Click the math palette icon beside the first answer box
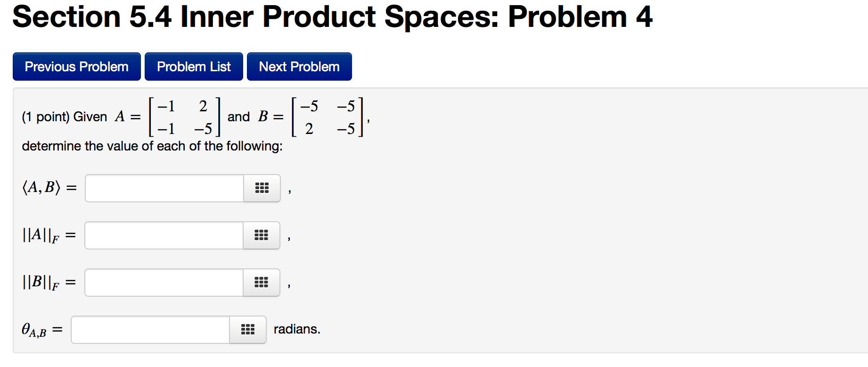The width and height of the screenshot is (868, 367). [262, 188]
